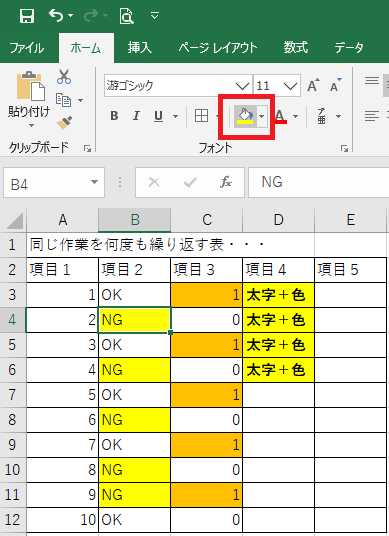Click the align left icon
This screenshot has height=536, width=389.
372,116
